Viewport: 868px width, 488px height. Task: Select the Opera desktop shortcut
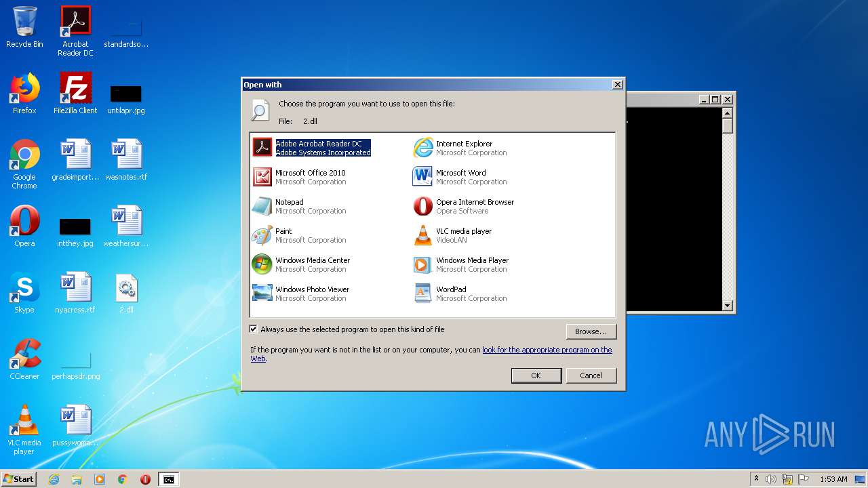pos(24,226)
